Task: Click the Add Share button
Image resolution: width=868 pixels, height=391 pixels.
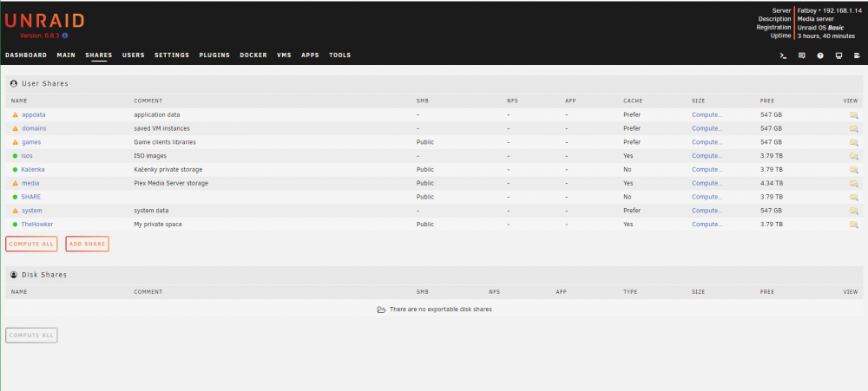Action: click(87, 244)
